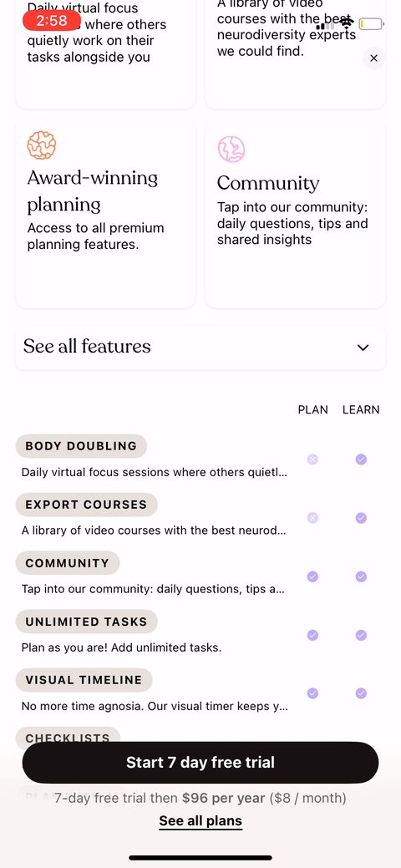Tap the Wi-Fi icon in the status bar
Viewport: 401px width, 868px height.
pyautogui.click(x=347, y=23)
